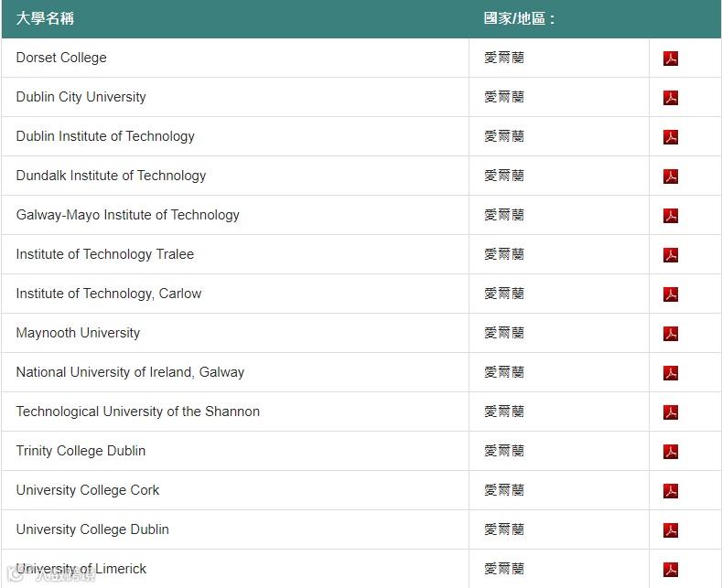Open the PDF icon for University of Limerick
Image resolution: width=722 pixels, height=588 pixels.
coord(671,570)
